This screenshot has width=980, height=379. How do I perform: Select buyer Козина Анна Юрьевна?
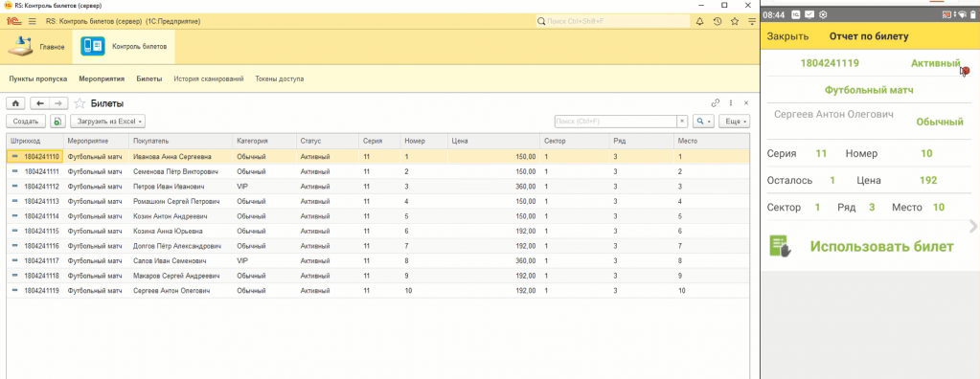pos(168,231)
